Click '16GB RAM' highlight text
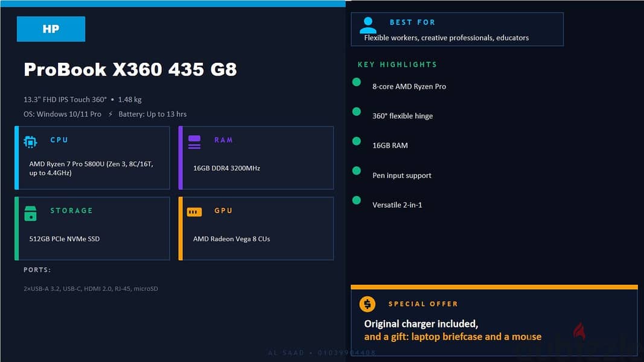 pos(390,145)
